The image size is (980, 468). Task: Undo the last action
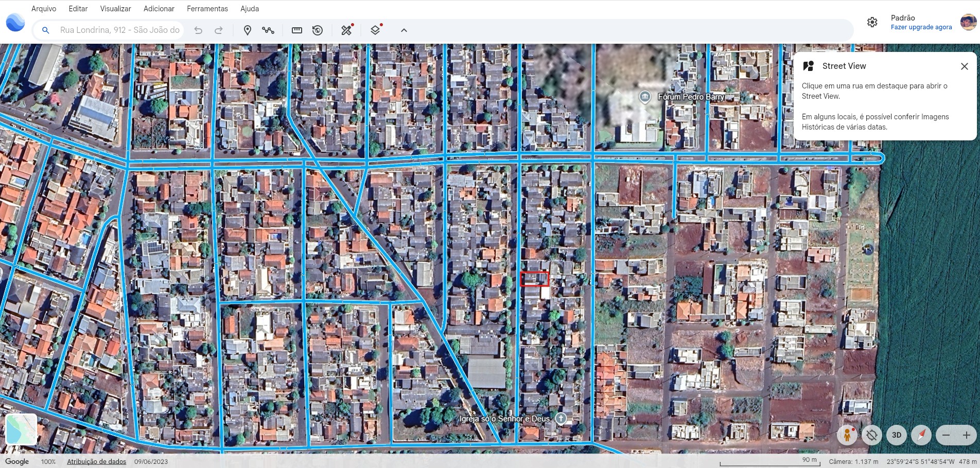pos(198,30)
